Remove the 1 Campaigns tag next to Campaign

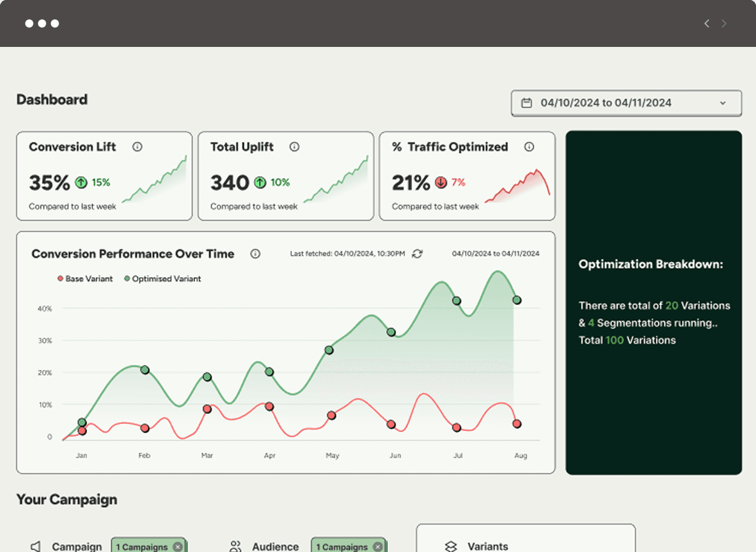(x=177, y=547)
